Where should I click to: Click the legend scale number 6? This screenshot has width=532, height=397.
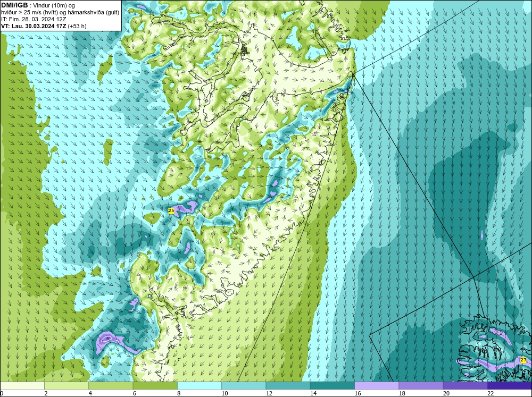point(135,393)
